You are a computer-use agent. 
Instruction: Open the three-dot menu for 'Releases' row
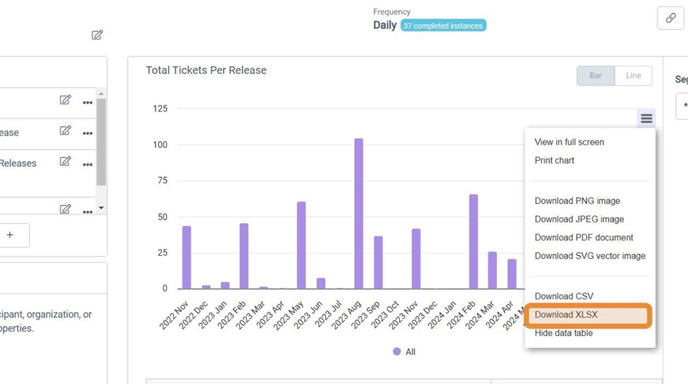coord(87,165)
